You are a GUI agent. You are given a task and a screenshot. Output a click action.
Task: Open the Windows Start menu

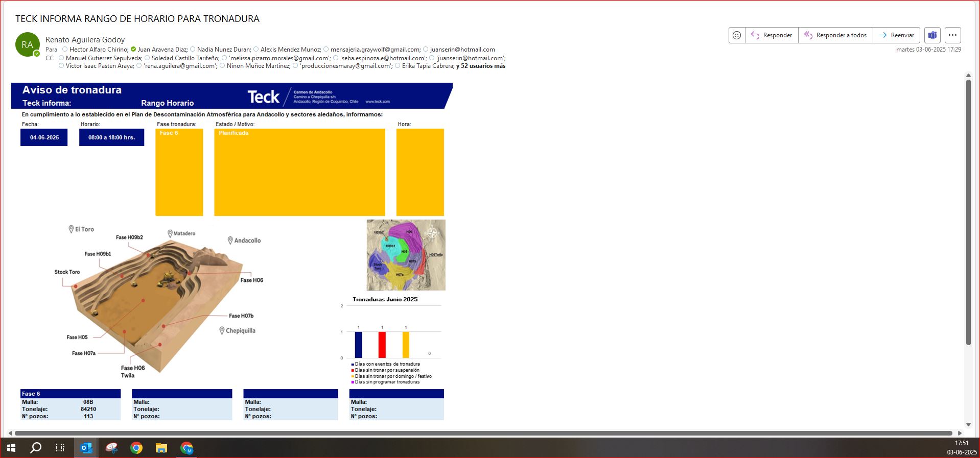pyautogui.click(x=11, y=448)
